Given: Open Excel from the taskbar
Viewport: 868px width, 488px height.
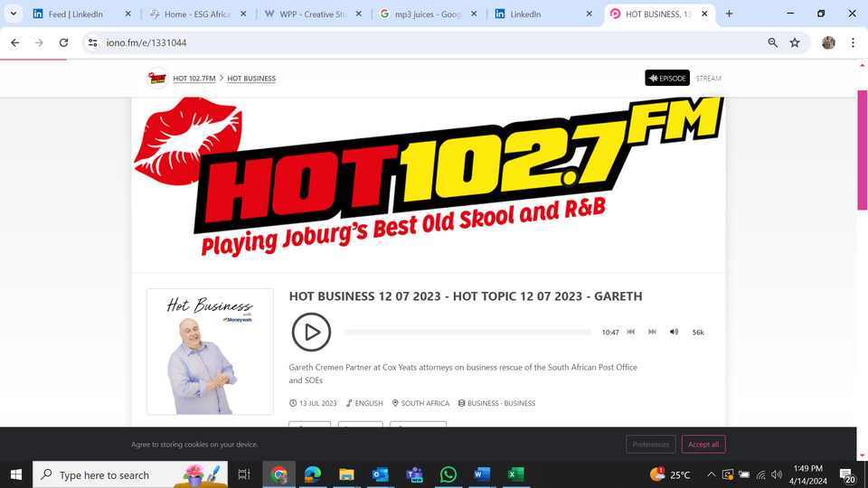Looking at the screenshot, I should (x=515, y=474).
